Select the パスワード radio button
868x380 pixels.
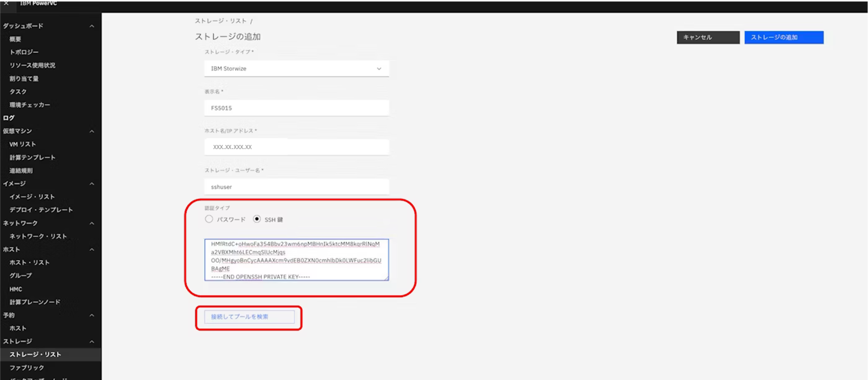209,219
